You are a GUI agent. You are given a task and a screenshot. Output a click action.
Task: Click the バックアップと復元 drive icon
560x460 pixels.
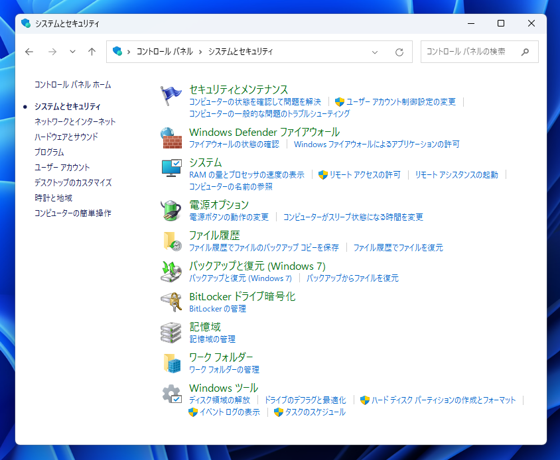(171, 271)
